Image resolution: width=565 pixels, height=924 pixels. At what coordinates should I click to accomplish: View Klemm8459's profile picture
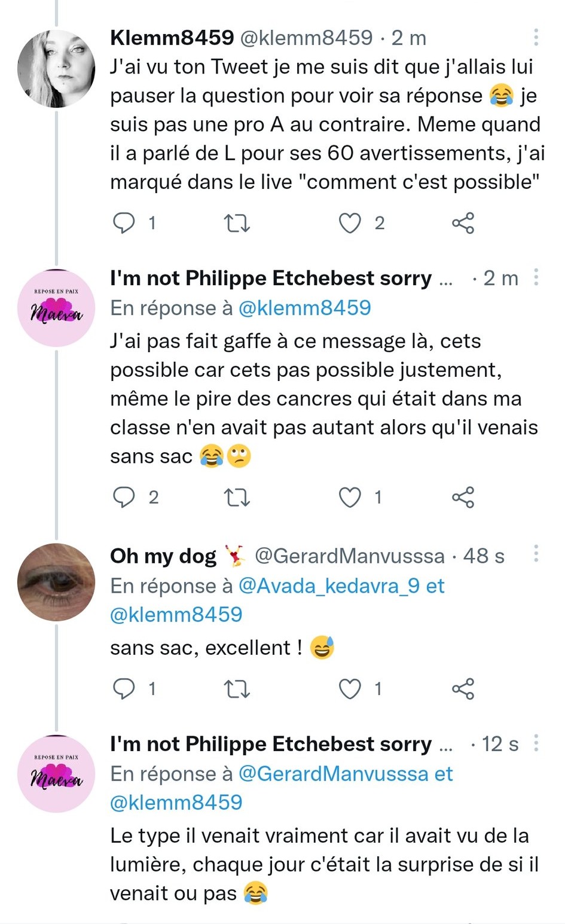56,69
